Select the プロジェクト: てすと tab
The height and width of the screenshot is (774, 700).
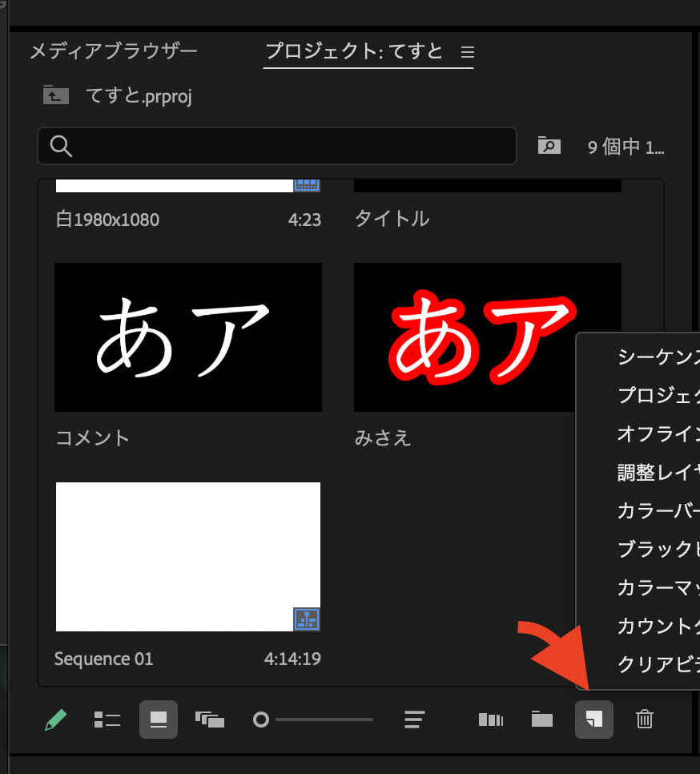coord(354,51)
